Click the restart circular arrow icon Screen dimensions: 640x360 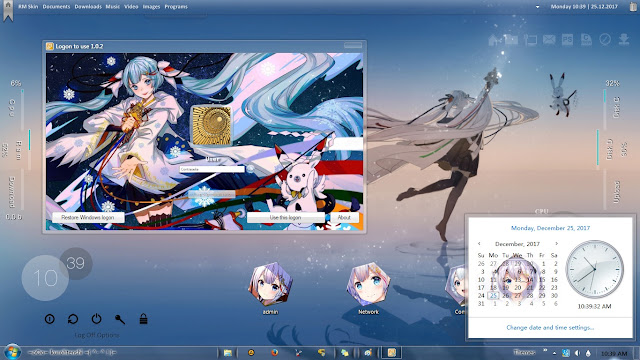point(73,319)
